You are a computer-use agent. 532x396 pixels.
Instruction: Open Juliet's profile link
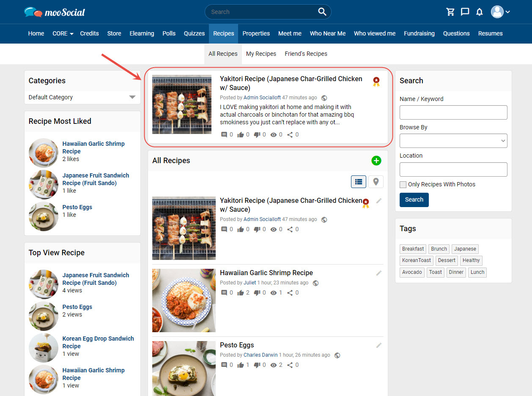coord(250,283)
